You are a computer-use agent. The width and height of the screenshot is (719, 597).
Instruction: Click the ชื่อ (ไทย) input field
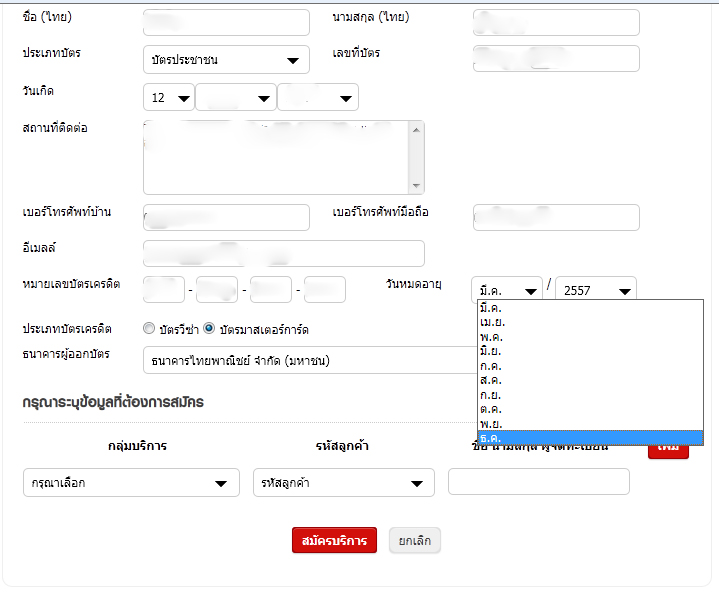click(x=226, y=22)
